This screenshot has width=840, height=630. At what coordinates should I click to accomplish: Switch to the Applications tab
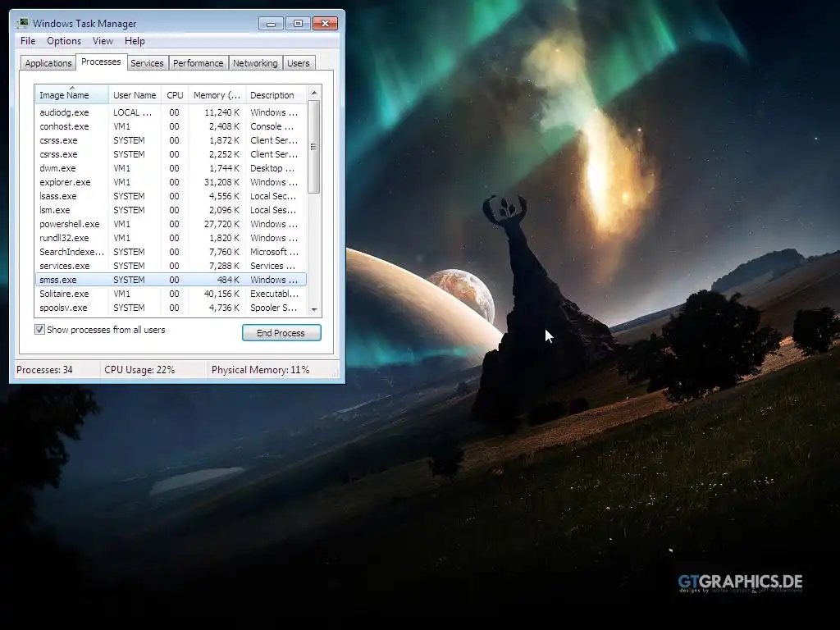tap(48, 63)
